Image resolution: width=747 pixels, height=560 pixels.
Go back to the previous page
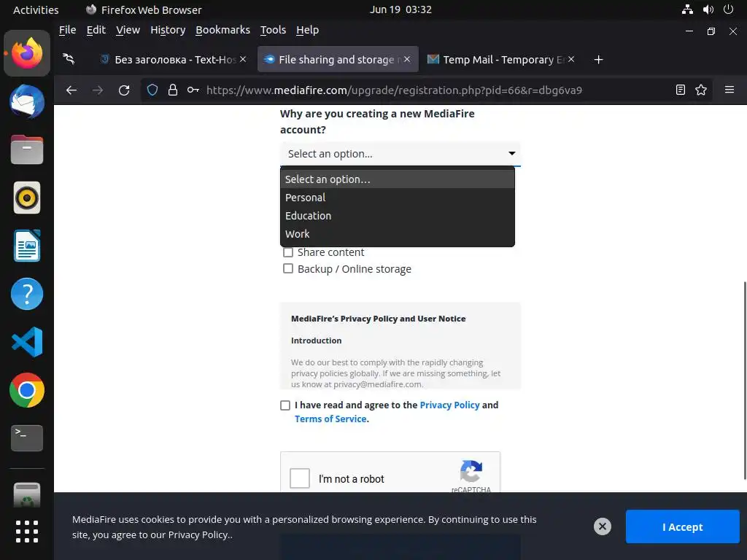[x=71, y=90]
